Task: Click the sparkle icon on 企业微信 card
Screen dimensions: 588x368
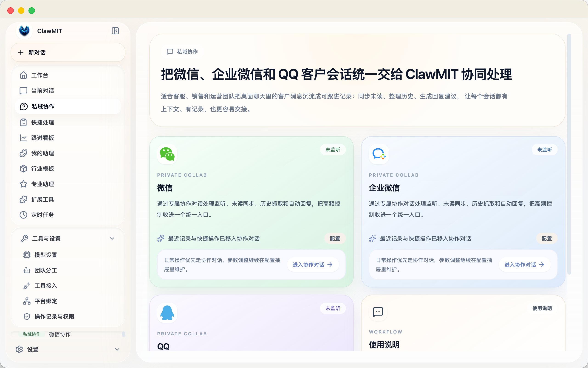Action: click(373, 238)
